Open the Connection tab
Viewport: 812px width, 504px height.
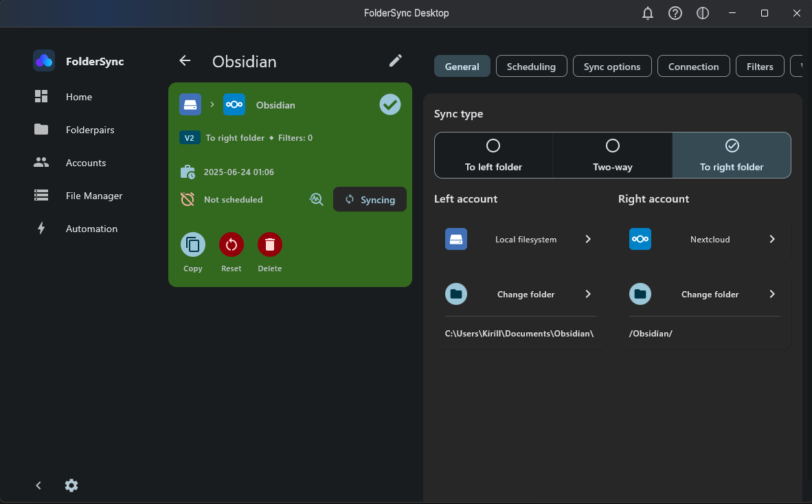[x=693, y=66]
